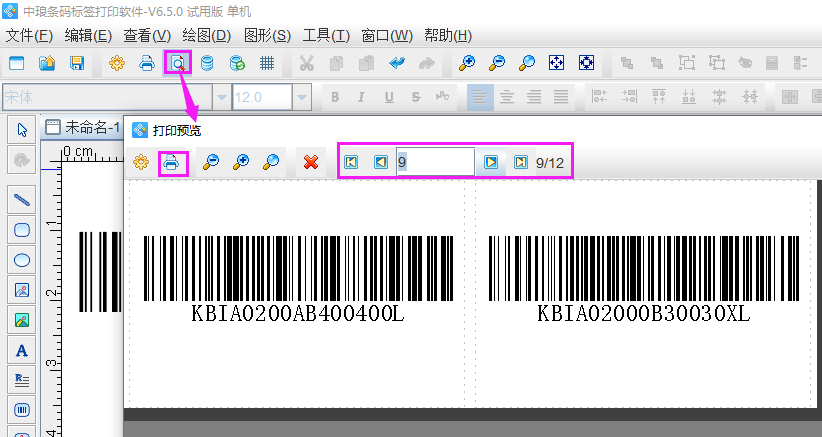Click the print icon in main toolbar

coord(147,63)
